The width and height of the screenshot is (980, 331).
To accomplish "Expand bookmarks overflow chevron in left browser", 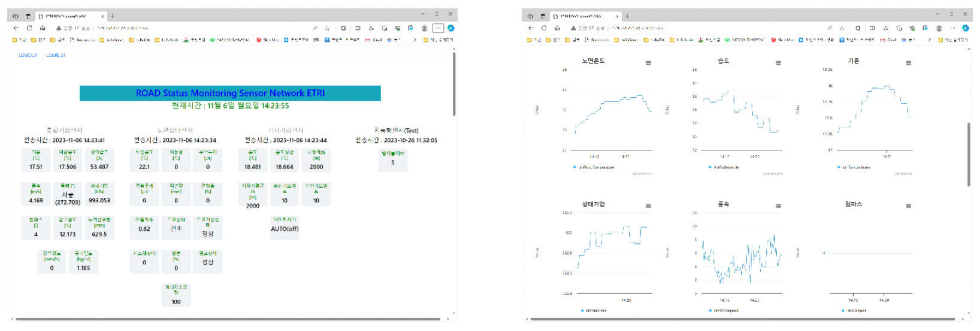I will pyautogui.click(x=415, y=40).
